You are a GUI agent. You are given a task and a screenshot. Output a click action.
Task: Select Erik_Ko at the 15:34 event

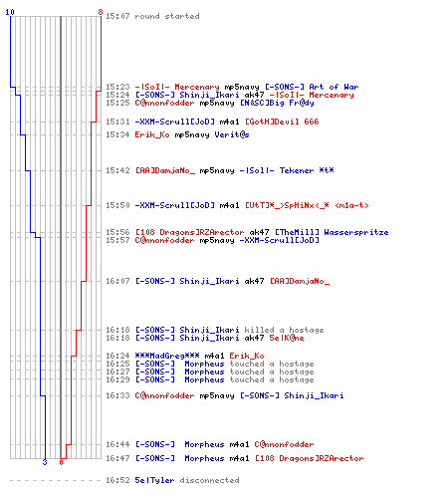click(152, 134)
